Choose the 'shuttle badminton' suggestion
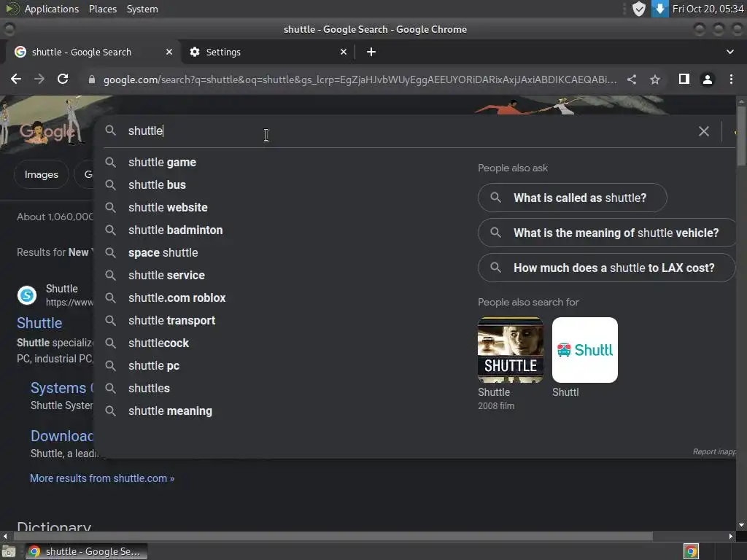Screen dimensions: 747x560 pos(175,230)
